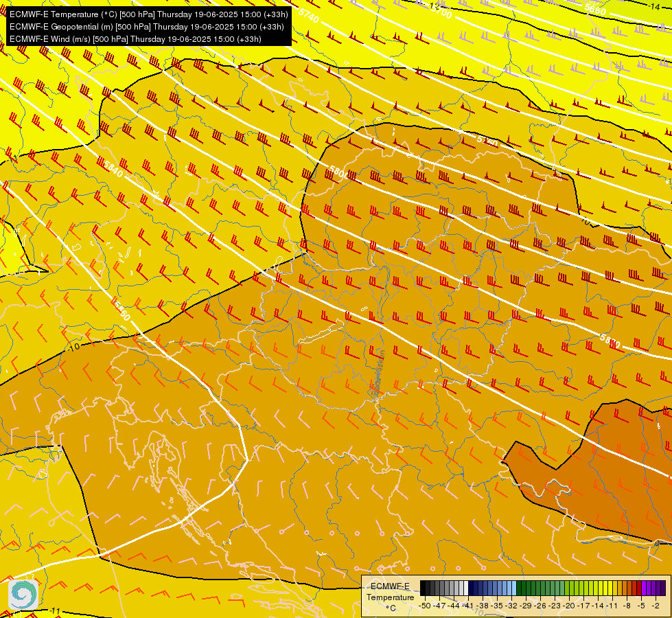Click the -29 value on the colour legend
Viewport: 672px width, 618px height.
(x=526, y=606)
